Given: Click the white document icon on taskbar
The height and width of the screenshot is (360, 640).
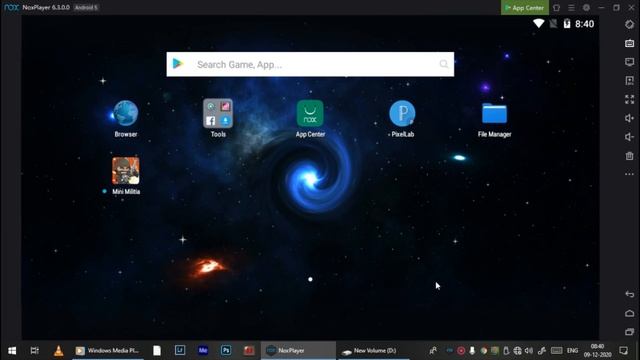Looking at the screenshot, I should (157, 351).
